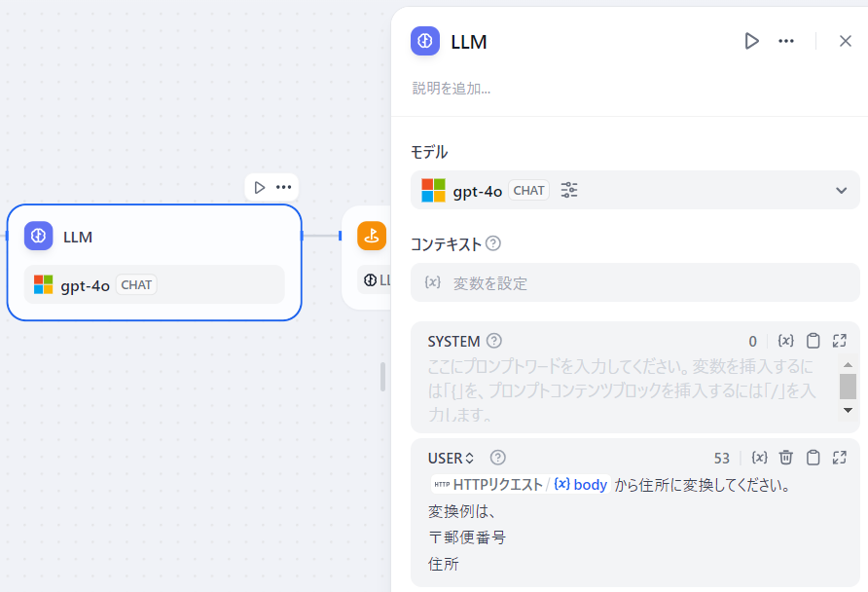868x592 pixels.
Task: Show help for コンテキスト
Action: click(493, 243)
